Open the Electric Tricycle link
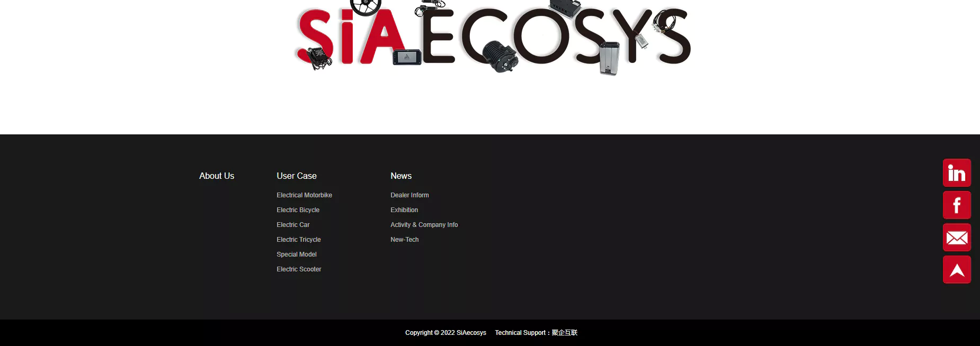 click(x=298, y=240)
